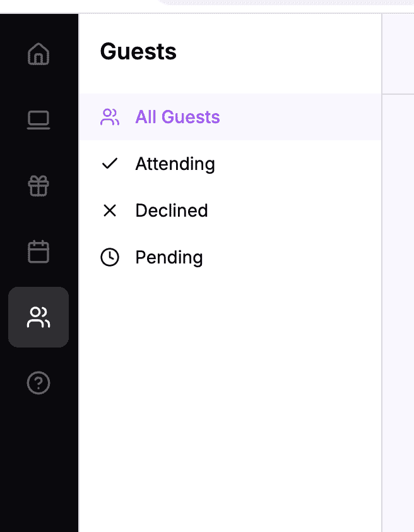The width and height of the screenshot is (414, 532).
Task: Click the clock icon beside Pending
Action: click(x=110, y=257)
